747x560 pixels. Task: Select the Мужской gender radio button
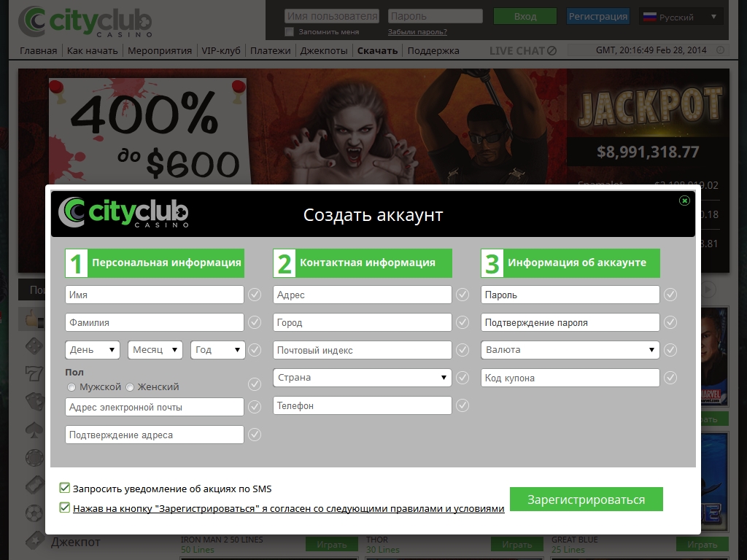[x=71, y=387]
